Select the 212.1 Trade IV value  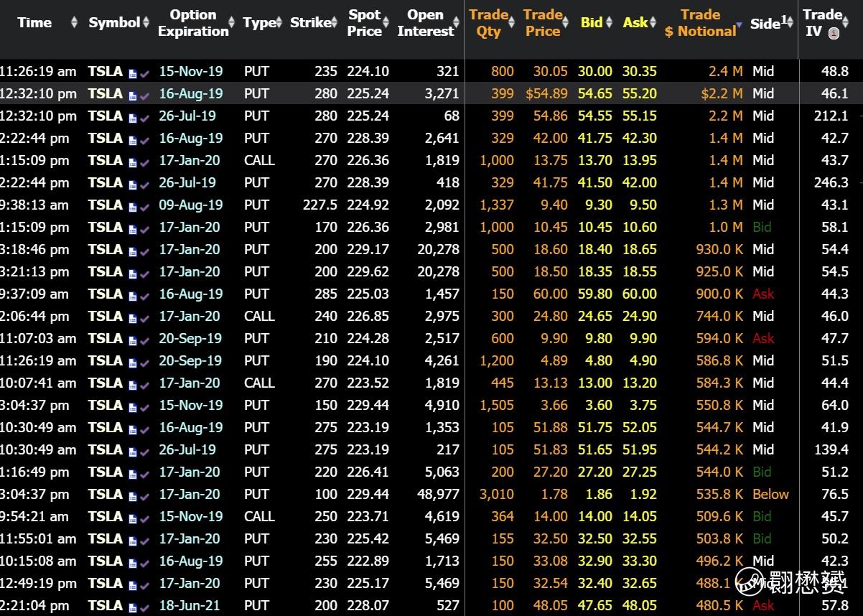pos(831,116)
